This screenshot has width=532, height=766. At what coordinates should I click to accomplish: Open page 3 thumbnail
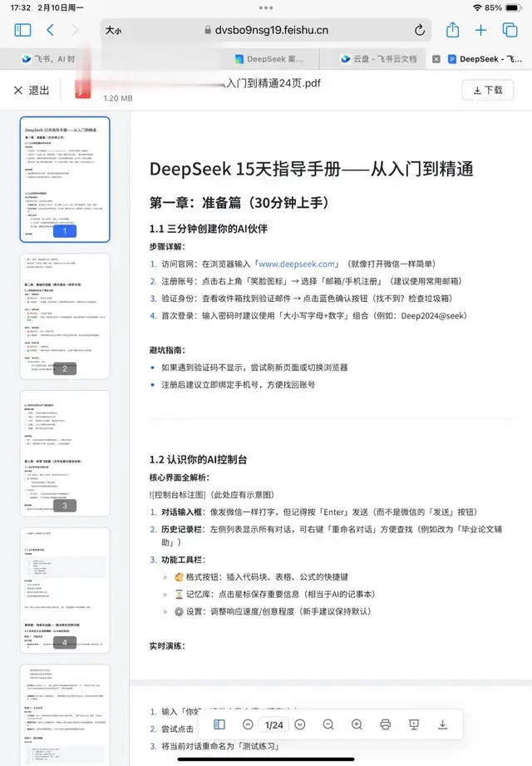coord(65,453)
